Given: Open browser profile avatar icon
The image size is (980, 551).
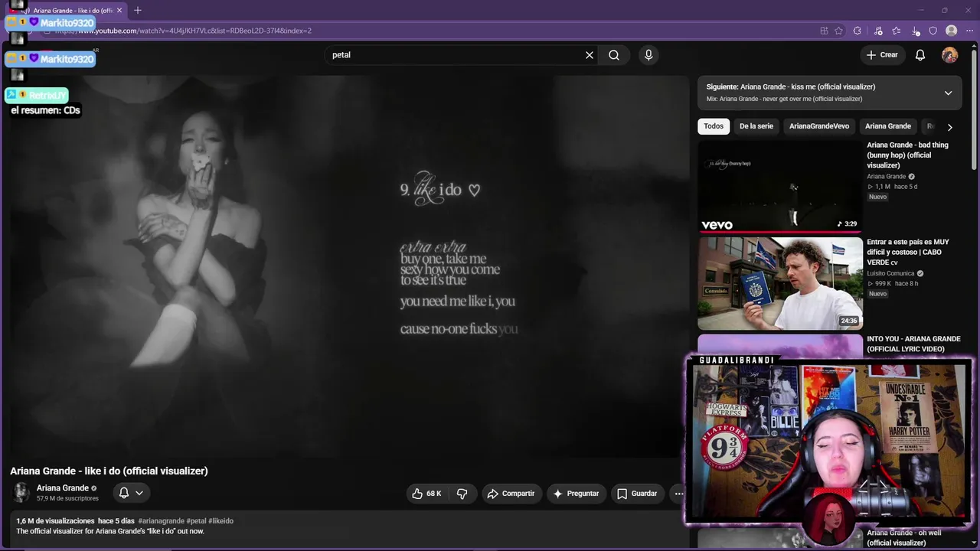Looking at the screenshot, I should tap(952, 31).
